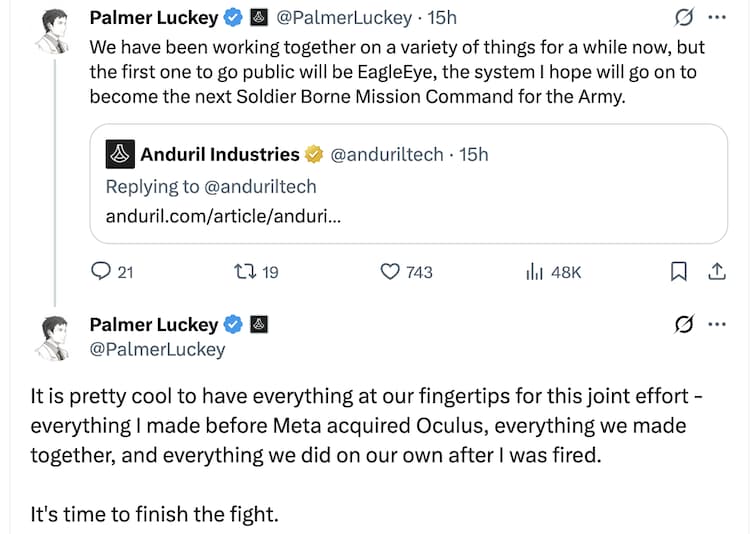Click Grok icon on second tweet
This screenshot has width=750, height=534.
click(685, 324)
